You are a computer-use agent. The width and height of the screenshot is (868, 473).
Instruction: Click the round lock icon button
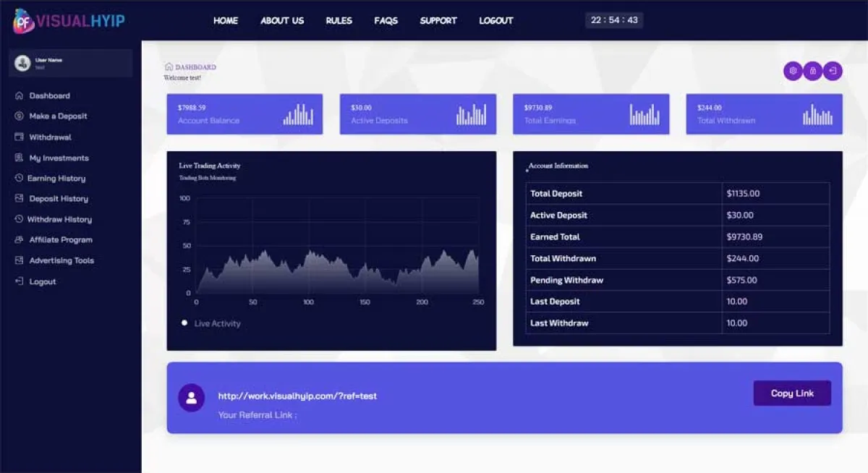[813, 71]
